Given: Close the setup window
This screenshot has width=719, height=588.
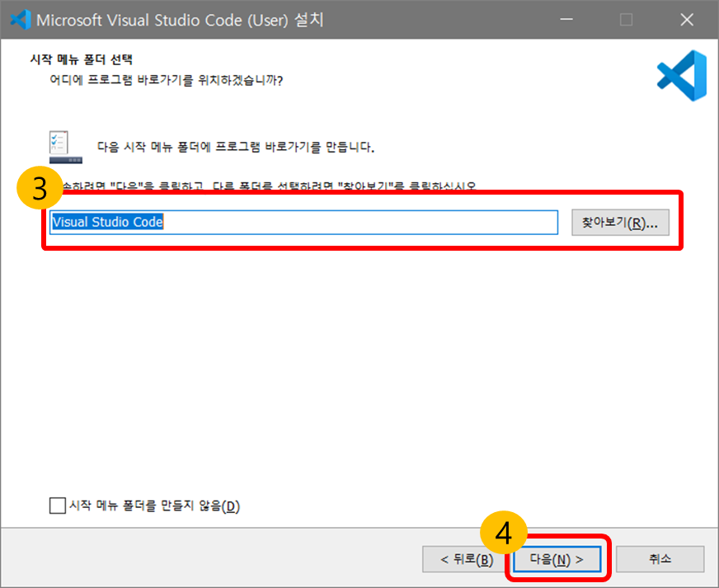Looking at the screenshot, I should point(687,20).
